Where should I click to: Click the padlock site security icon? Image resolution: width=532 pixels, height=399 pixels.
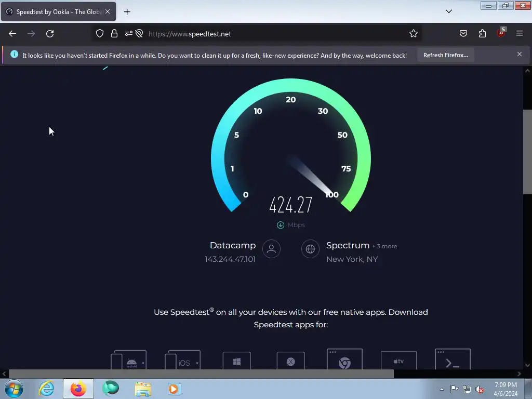point(114,34)
